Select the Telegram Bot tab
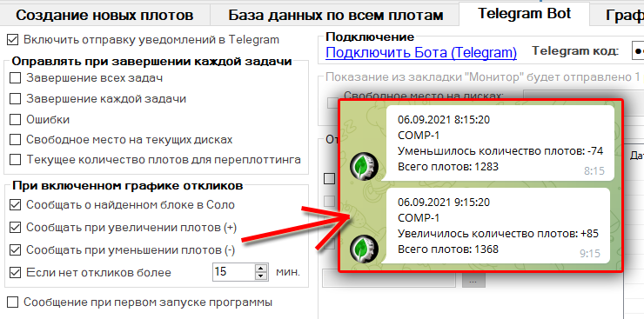Viewport: 644px width, 319px height. (524, 14)
